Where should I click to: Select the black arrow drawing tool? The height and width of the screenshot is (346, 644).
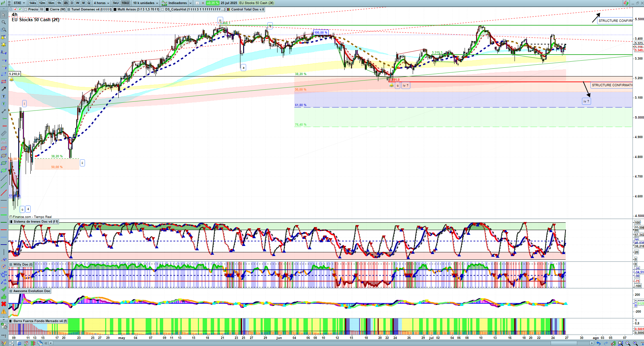pos(4,89)
